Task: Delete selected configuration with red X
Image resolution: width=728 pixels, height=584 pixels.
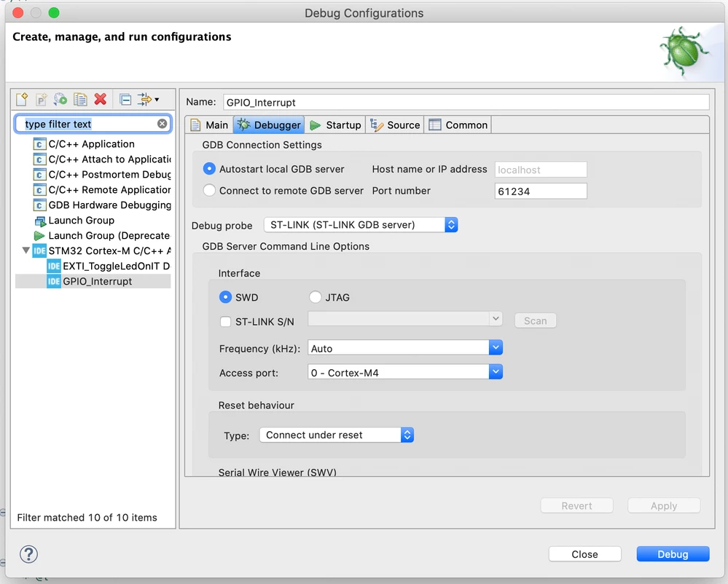Action: (101, 99)
